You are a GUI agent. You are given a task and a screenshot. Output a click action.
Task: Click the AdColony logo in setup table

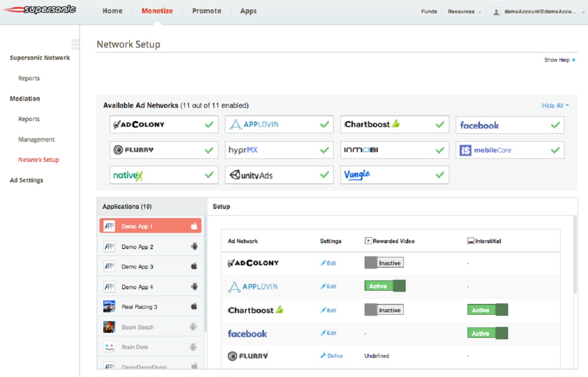coord(253,263)
